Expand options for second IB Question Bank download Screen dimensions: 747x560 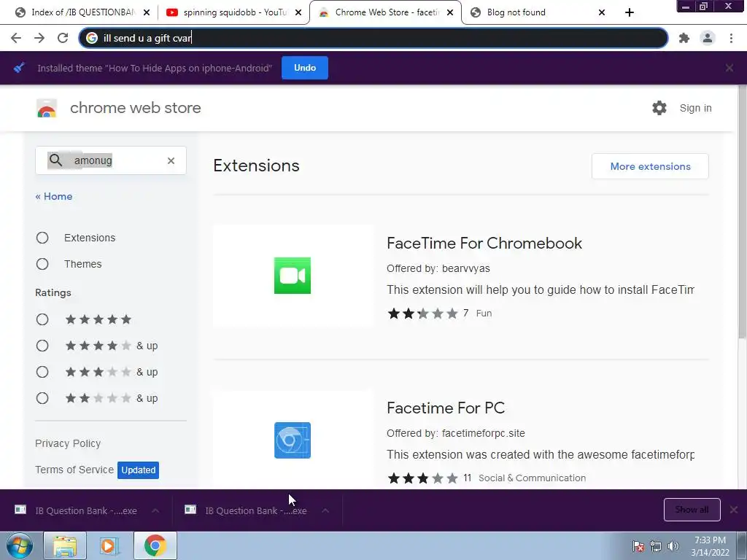tap(325, 510)
